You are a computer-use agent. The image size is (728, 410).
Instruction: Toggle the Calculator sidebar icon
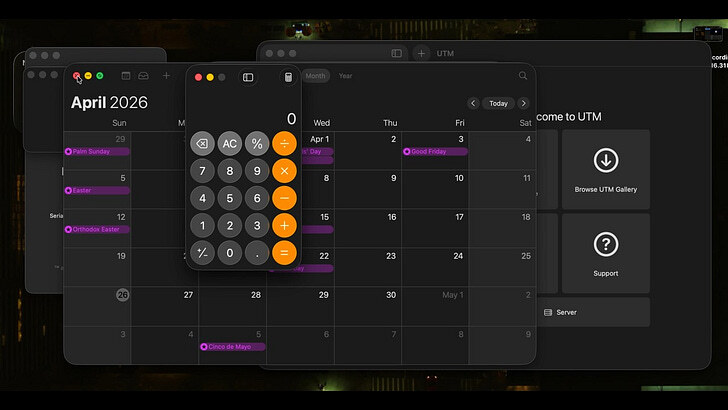(x=248, y=77)
